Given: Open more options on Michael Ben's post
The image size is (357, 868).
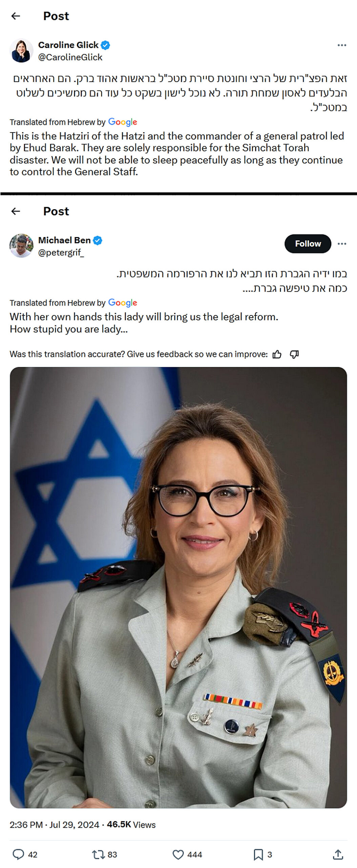Looking at the screenshot, I should click(342, 244).
